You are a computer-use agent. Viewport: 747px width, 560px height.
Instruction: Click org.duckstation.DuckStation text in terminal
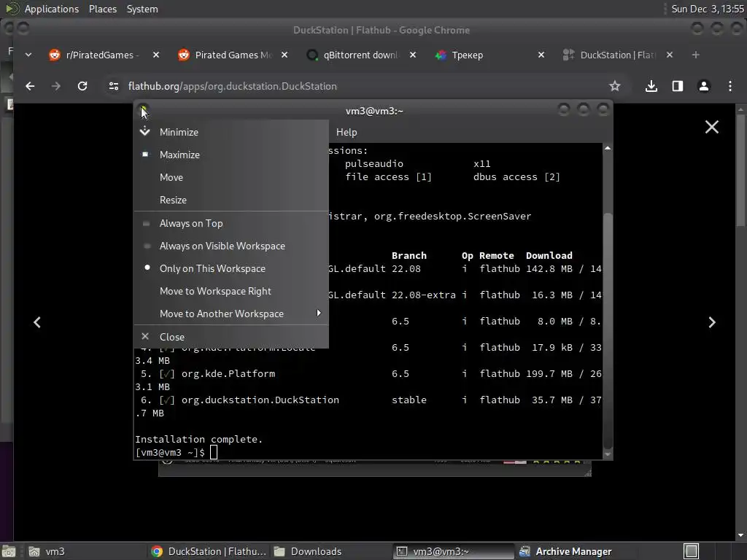click(260, 400)
